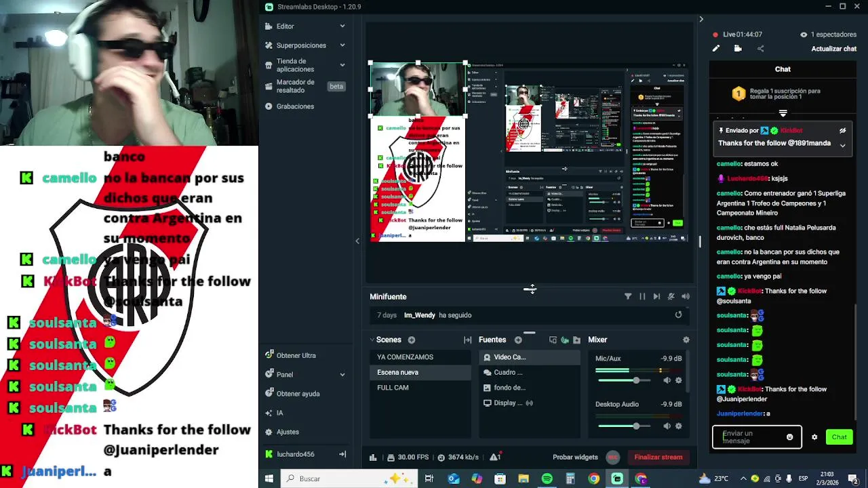Click the luchardo456 account name
The height and width of the screenshot is (488, 868).
point(295,454)
